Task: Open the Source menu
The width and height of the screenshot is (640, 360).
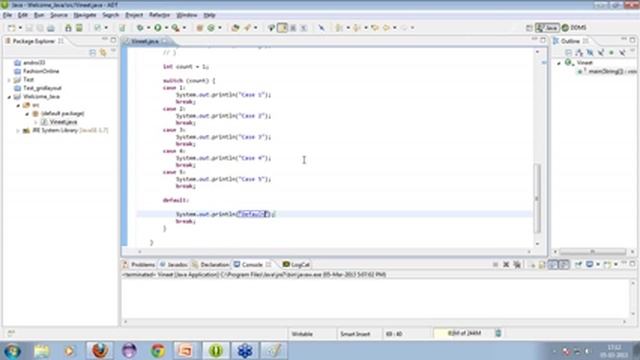Action: point(59,15)
